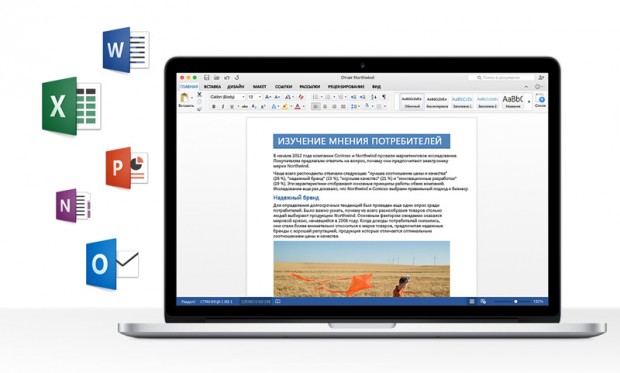Click the Paste clipboard icon
The width and height of the screenshot is (620, 373).
[184, 97]
